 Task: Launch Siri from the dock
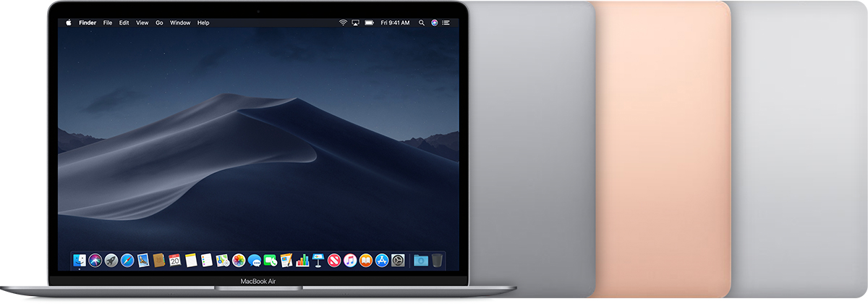95,260
